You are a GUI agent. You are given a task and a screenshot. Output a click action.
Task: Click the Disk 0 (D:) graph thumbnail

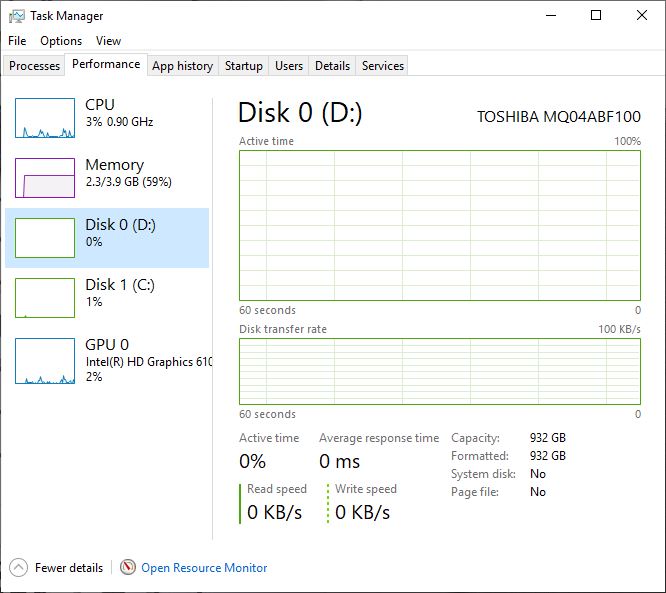pyautogui.click(x=45, y=238)
